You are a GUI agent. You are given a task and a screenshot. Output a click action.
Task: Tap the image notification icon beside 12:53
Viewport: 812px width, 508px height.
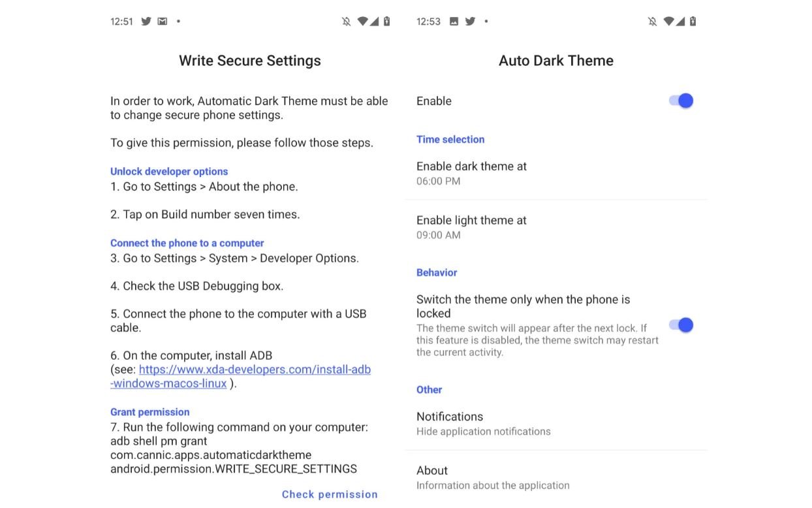[454, 22]
